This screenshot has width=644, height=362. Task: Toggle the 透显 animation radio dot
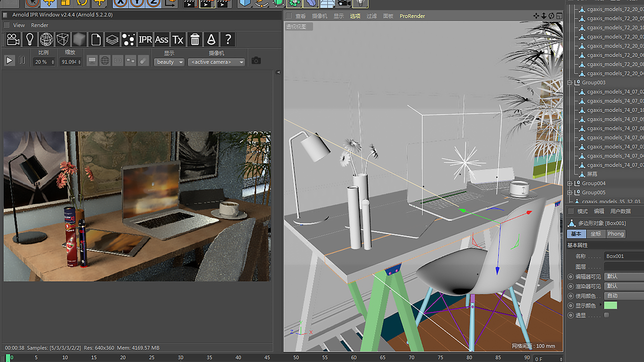point(571,315)
